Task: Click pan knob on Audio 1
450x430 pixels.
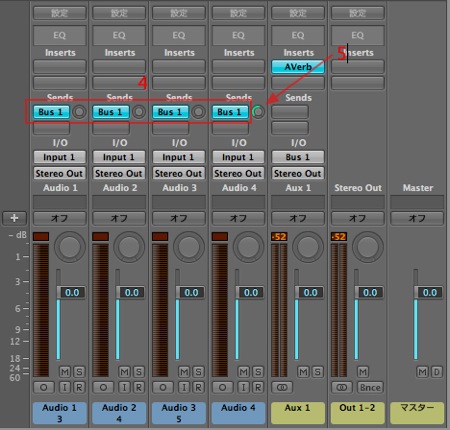Action: 70,247
